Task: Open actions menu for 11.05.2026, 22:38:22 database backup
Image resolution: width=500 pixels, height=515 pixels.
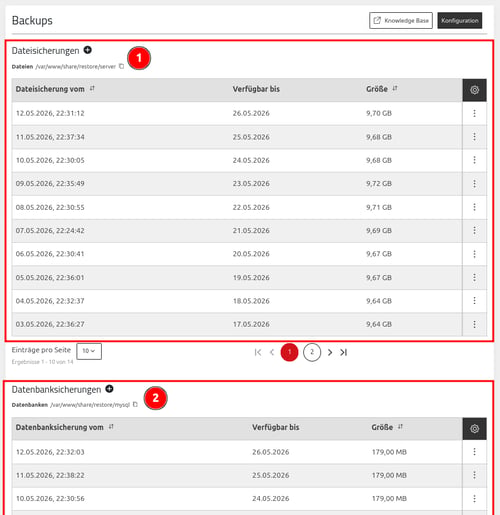Action: click(x=474, y=475)
